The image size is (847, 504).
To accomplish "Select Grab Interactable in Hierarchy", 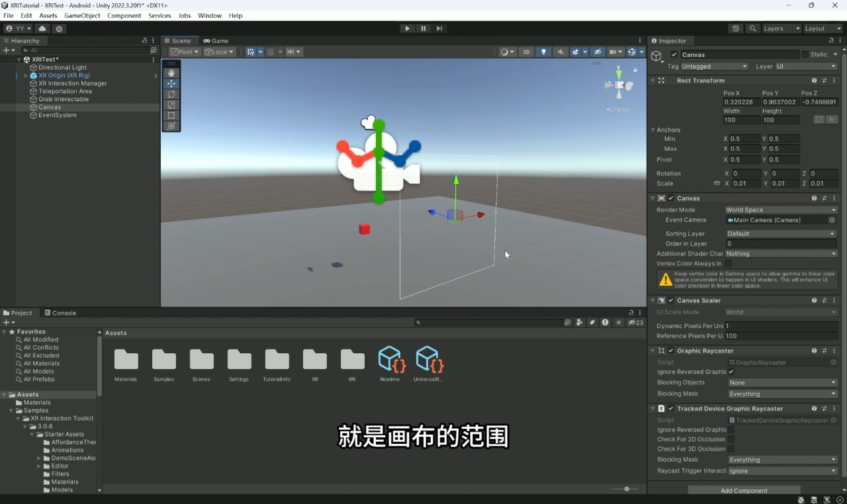I will point(63,99).
